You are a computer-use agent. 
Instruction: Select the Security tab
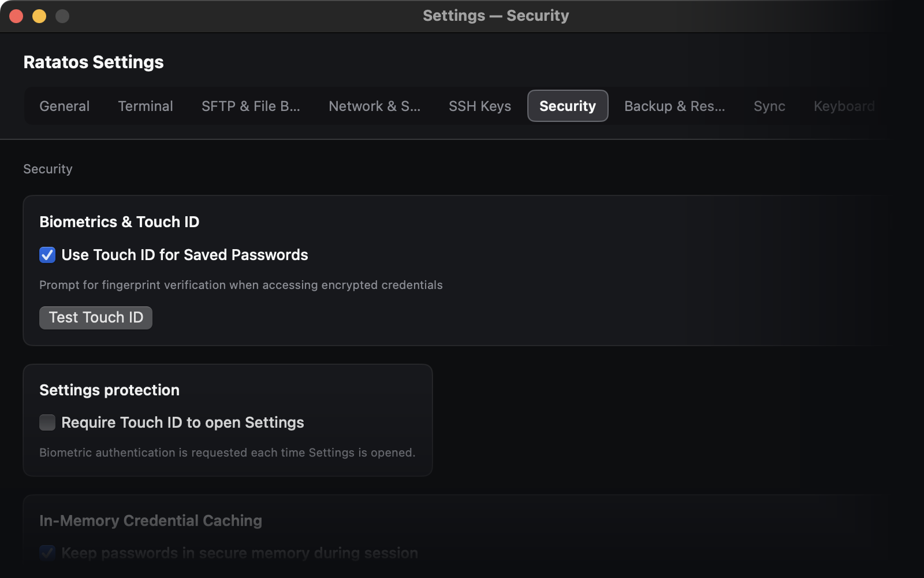568,106
